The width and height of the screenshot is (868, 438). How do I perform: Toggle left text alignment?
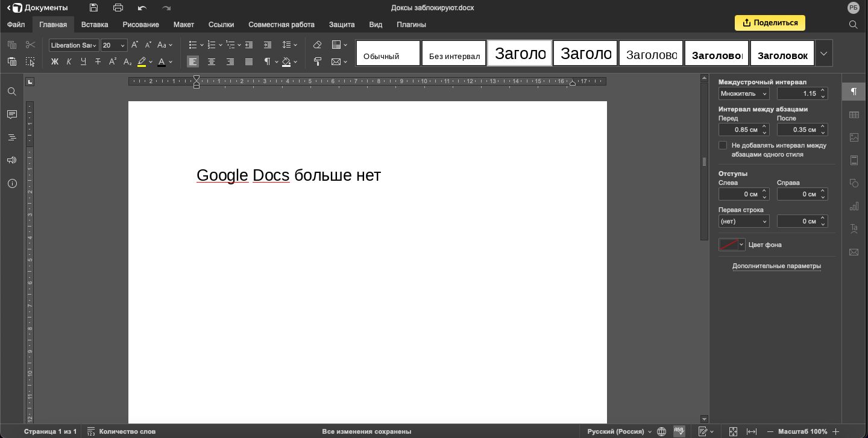pyautogui.click(x=193, y=61)
